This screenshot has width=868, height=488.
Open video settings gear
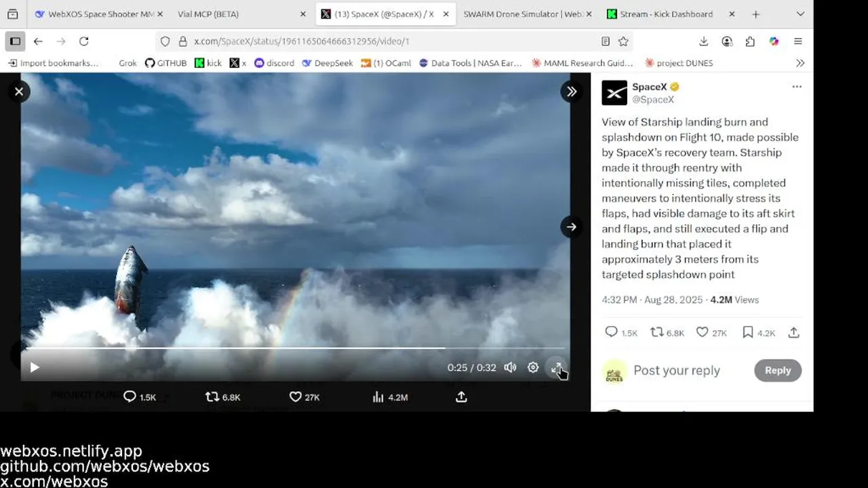[x=533, y=367]
